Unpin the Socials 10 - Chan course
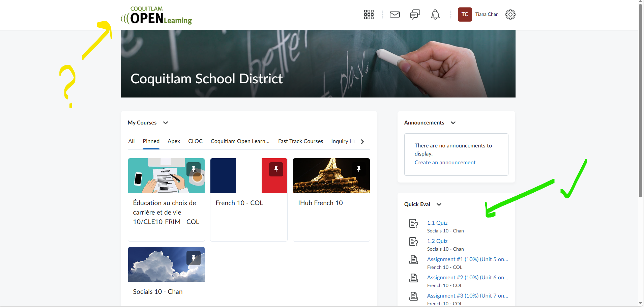 [x=194, y=258]
